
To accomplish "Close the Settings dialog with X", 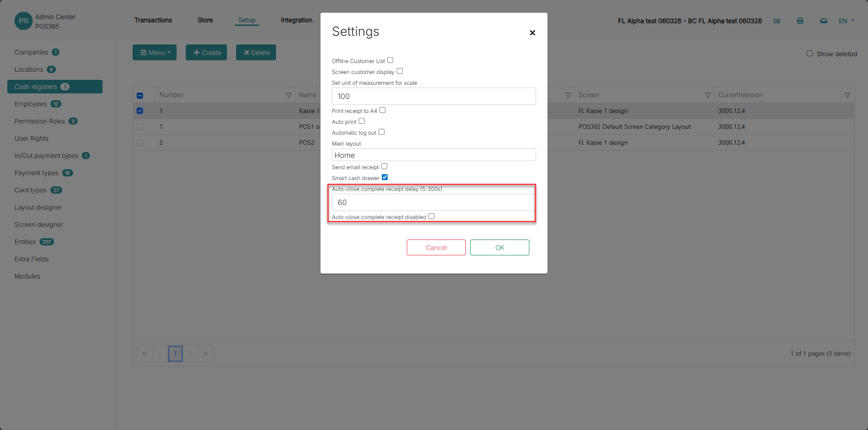I will coord(533,33).
